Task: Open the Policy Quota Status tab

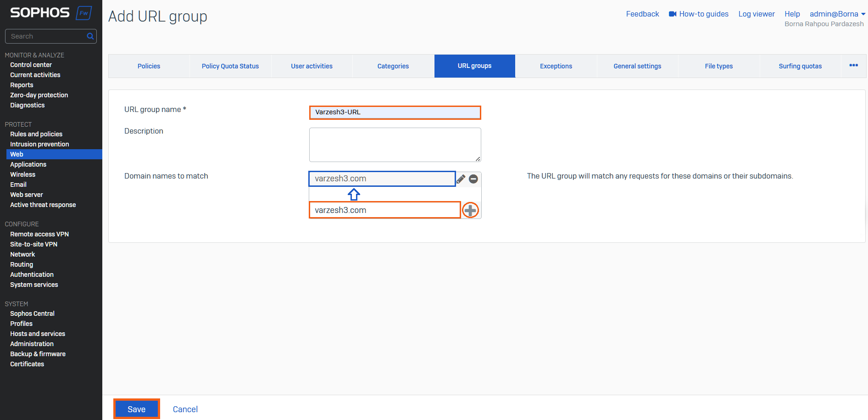Action: point(230,66)
